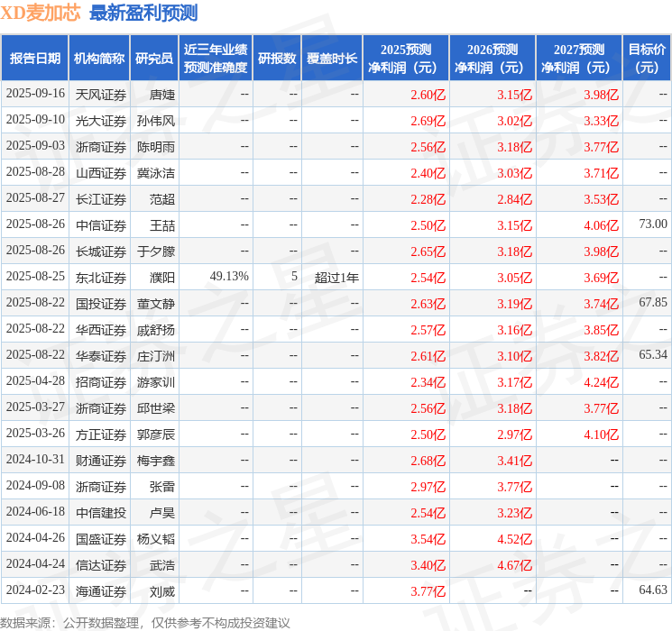Click the 3.33亿 2027 forecast value
Image resolution: width=672 pixels, height=631 pixels.
point(602,121)
